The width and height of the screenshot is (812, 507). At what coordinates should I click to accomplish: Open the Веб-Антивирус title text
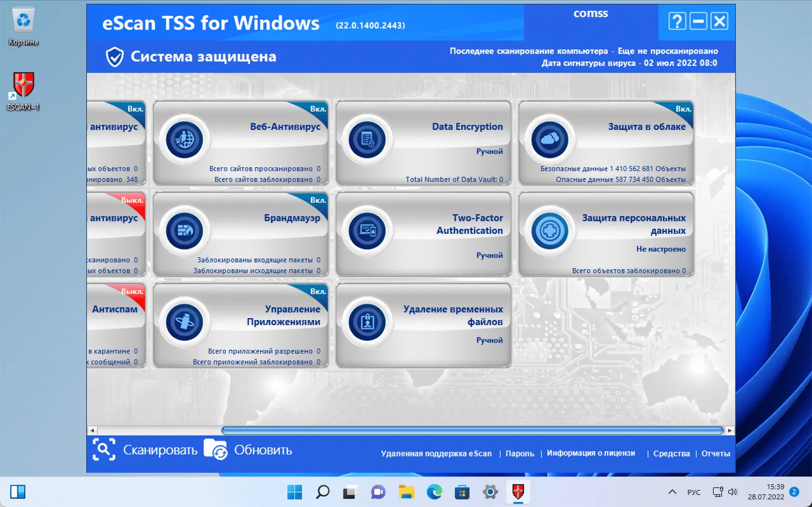point(285,127)
